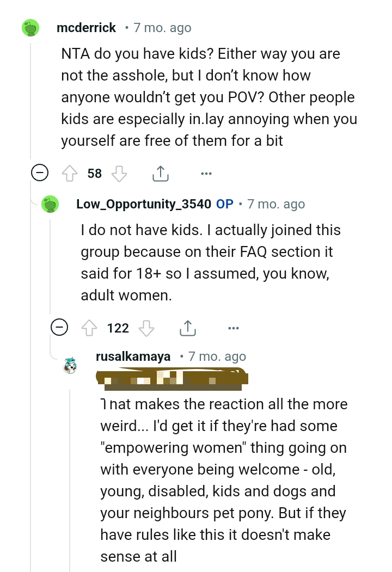Share mcderrick's comment
Screen dimensions: 392x572
[x=158, y=174]
